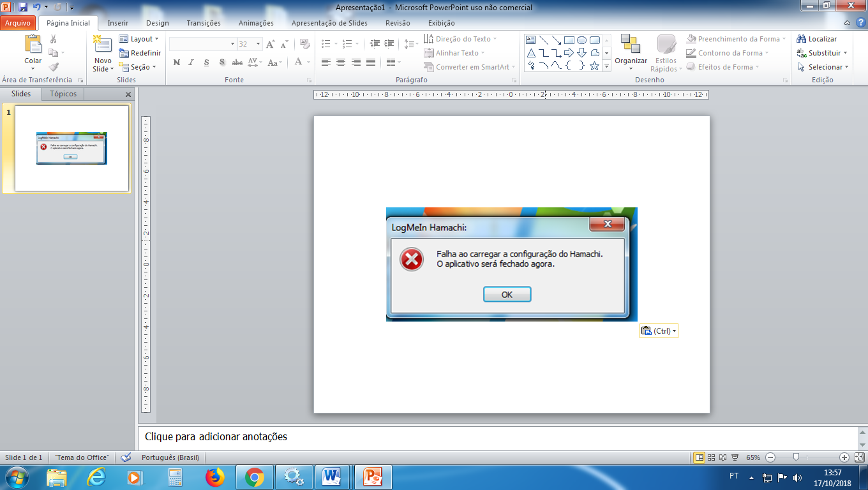Open the Layout dropdown
The width and height of the screenshot is (868, 490).
[x=139, y=39]
